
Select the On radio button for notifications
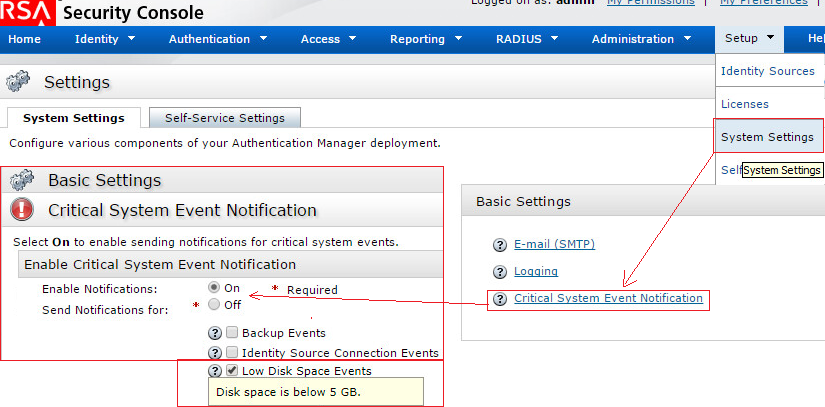[214, 288]
